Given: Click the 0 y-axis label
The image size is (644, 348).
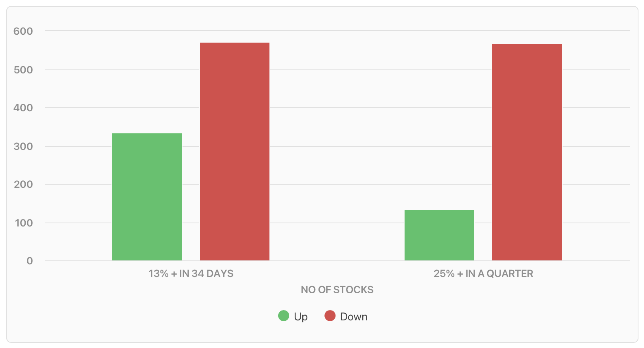Looking at the screenshot, I should (x=30, y=261).
